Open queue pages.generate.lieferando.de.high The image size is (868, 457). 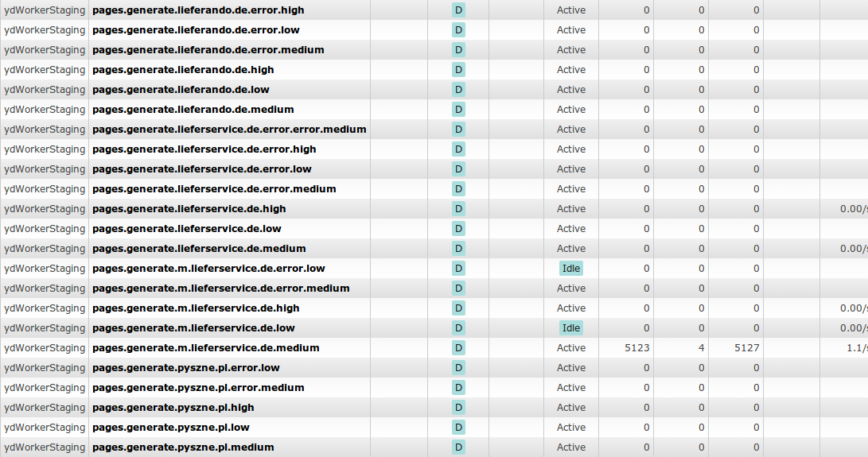click(183, 70)
